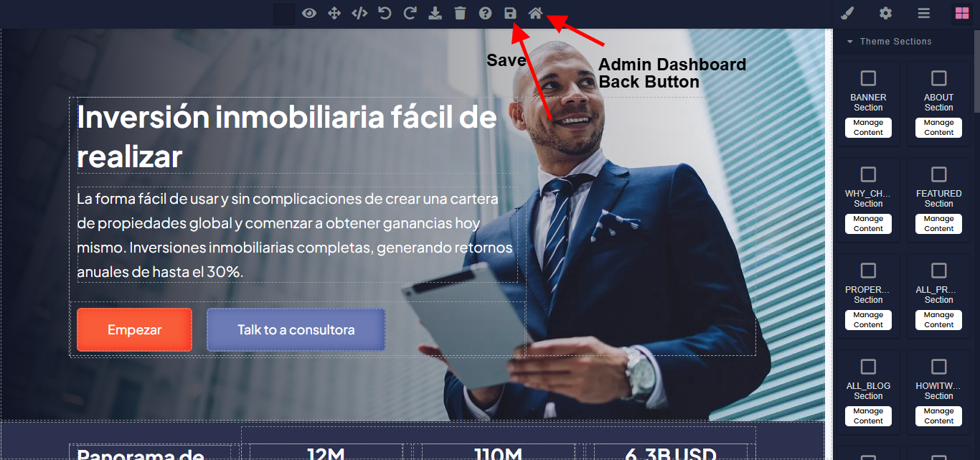
Task: Select the blocks grid panel icon
Action: [961, 13]
